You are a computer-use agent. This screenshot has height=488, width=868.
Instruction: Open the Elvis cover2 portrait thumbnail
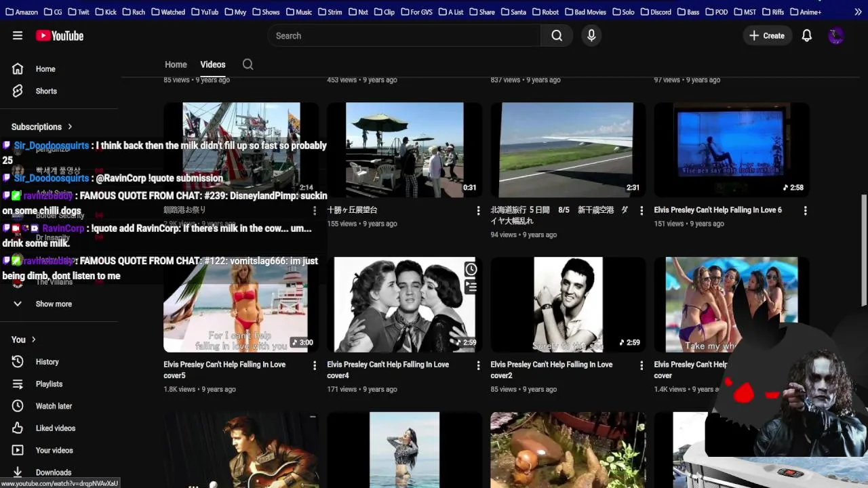(x=568, y=304)
